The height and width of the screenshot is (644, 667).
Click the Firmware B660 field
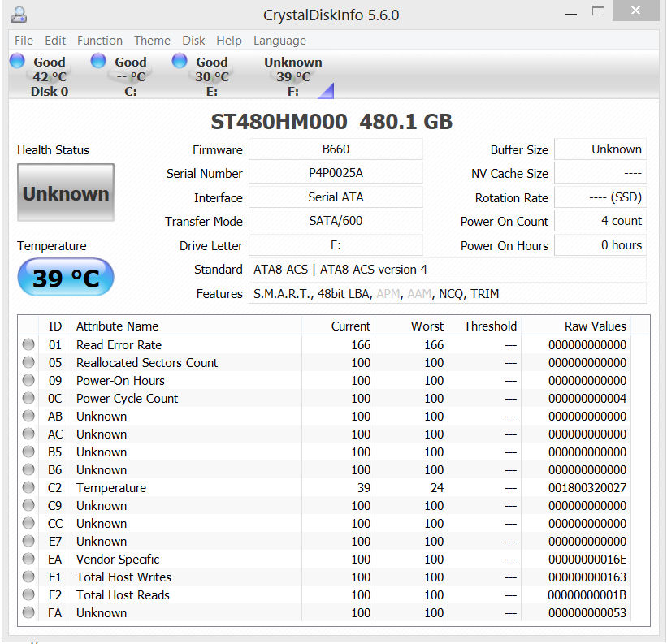[x=336, y=149]
